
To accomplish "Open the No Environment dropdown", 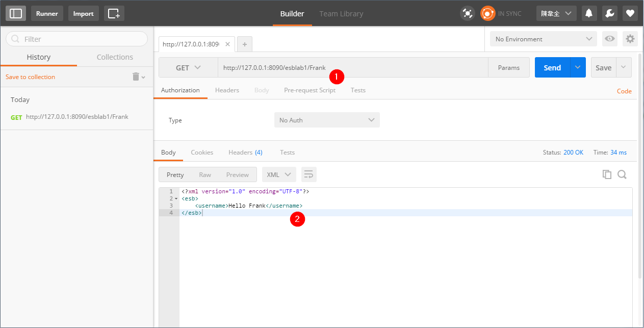I will (543, 39).
